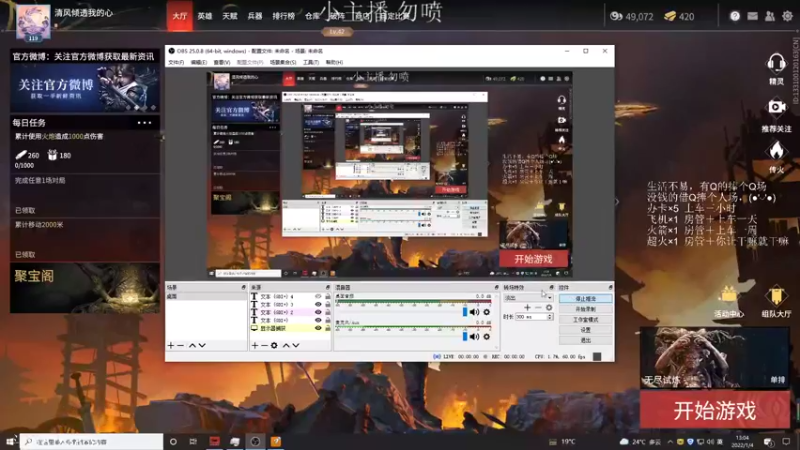The width and height of the screenshot is (800, 450).
Task: Toggle visibility of 文本 (GDI+) 2 source
Action: [x=318, y=312]
